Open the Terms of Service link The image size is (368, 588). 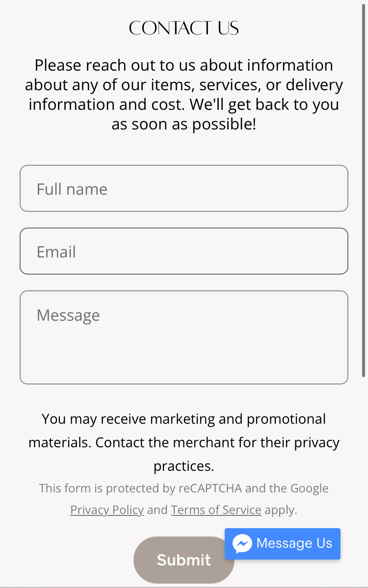click(216, 510)
